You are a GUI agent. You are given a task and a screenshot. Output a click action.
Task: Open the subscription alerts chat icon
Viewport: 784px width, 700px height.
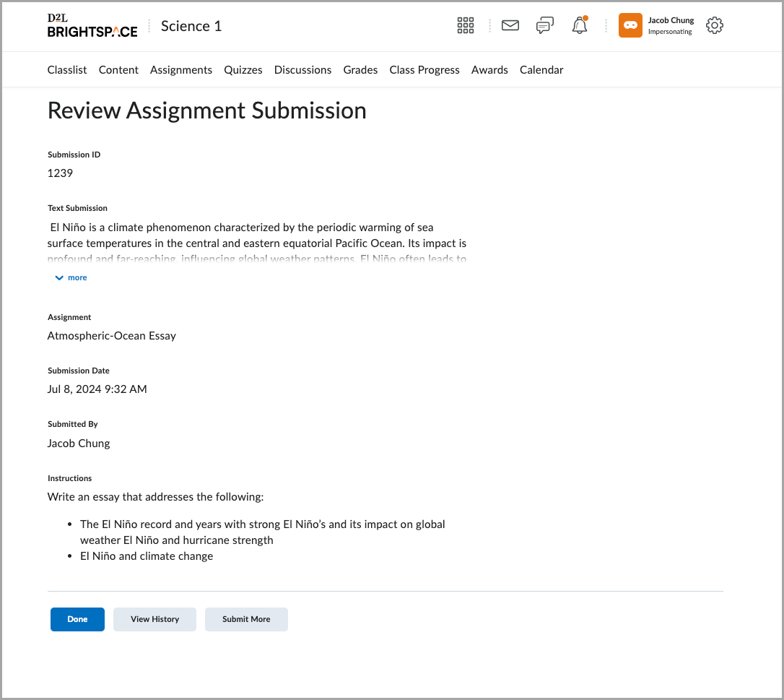(x=545, y=26)
